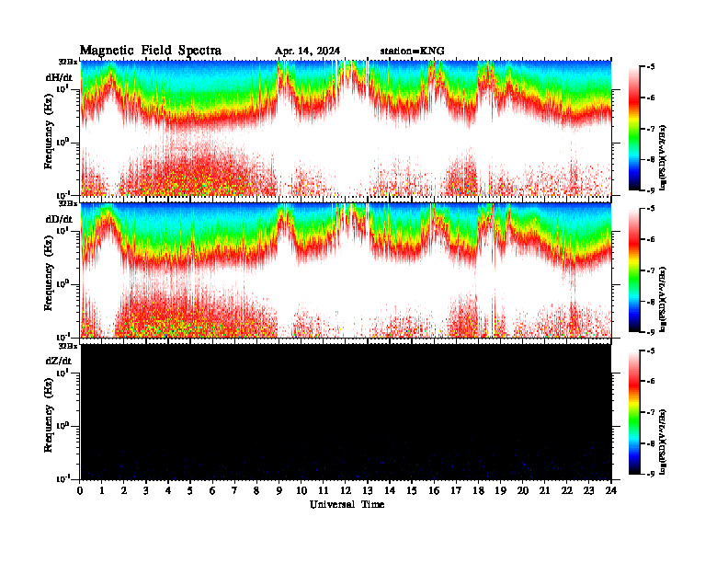Image resolution: width=728 pixels, height=563 pixels.
Task: Click the "-5" value on dH/dt color bar
Action: click(651, 67)
